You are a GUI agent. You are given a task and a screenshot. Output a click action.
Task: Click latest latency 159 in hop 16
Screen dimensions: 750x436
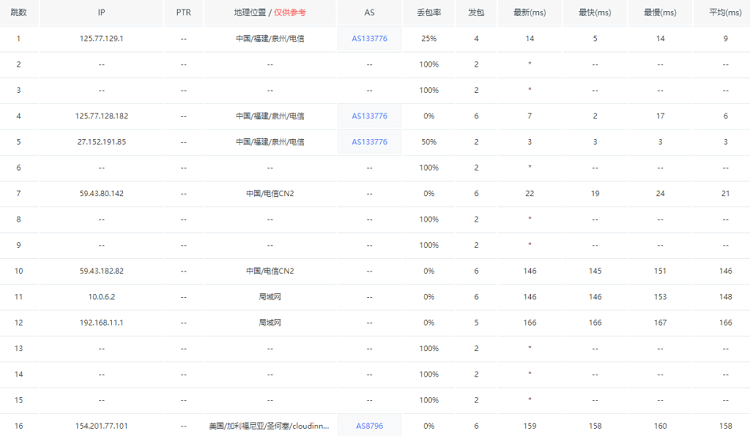pos(529,426)
